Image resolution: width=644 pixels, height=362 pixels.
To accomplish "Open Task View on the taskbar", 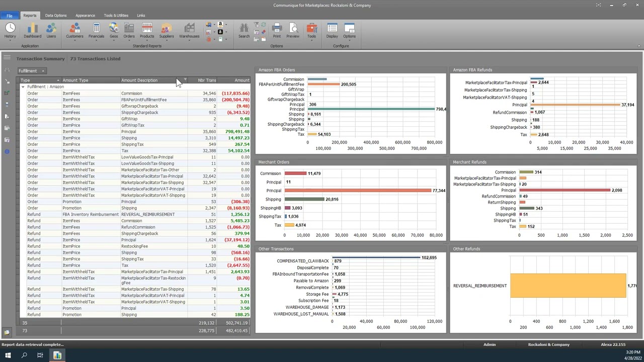I will point(40,355).
